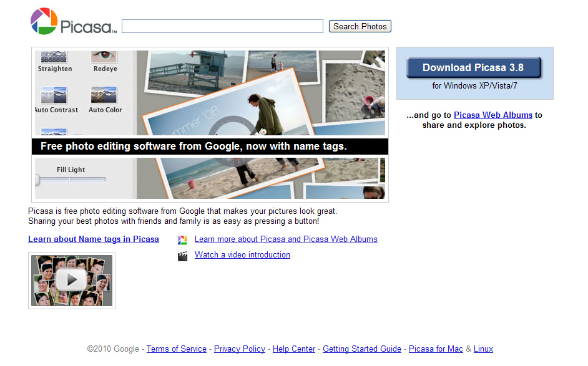Click the Auto Contrast icon in banner
The height and width of the screenshot is (366, 588).
54,95
